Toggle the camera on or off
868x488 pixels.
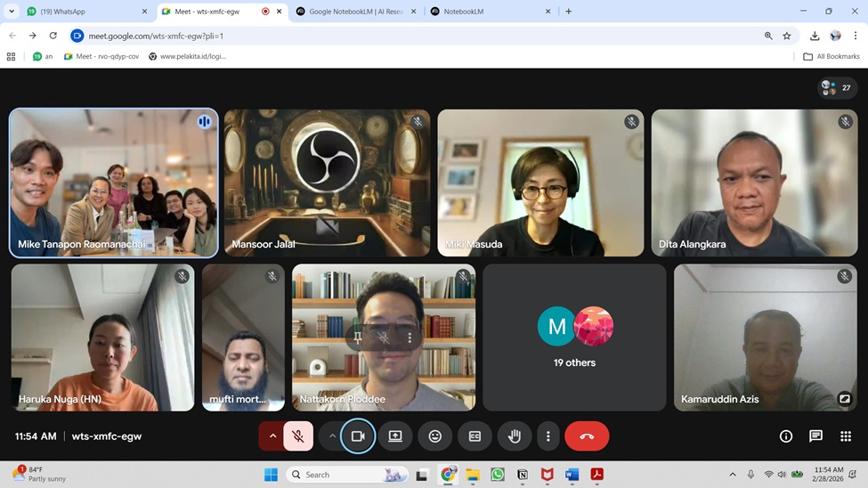coord(358,436)
